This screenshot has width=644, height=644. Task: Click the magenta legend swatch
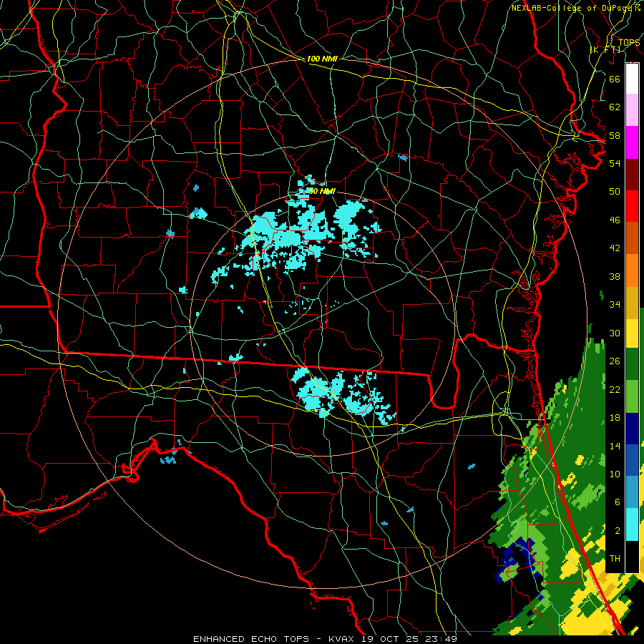coord(632,142)
